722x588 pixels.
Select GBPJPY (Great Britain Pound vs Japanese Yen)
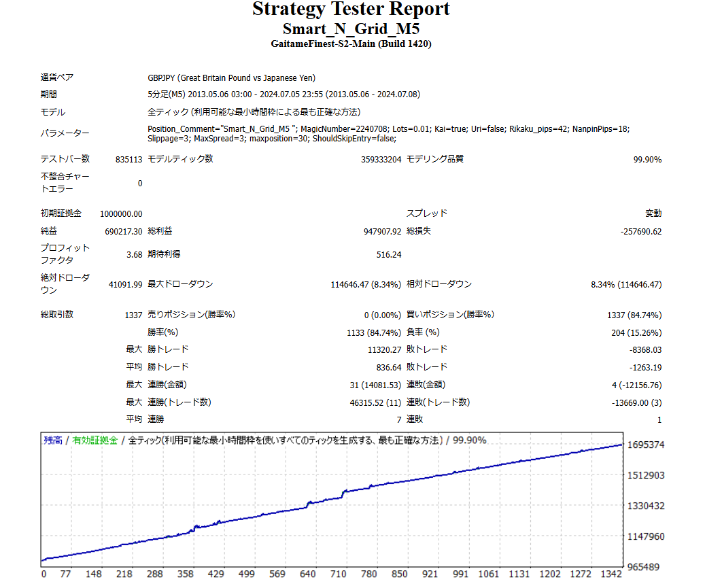pyautogui.click(x=232, y=77)
